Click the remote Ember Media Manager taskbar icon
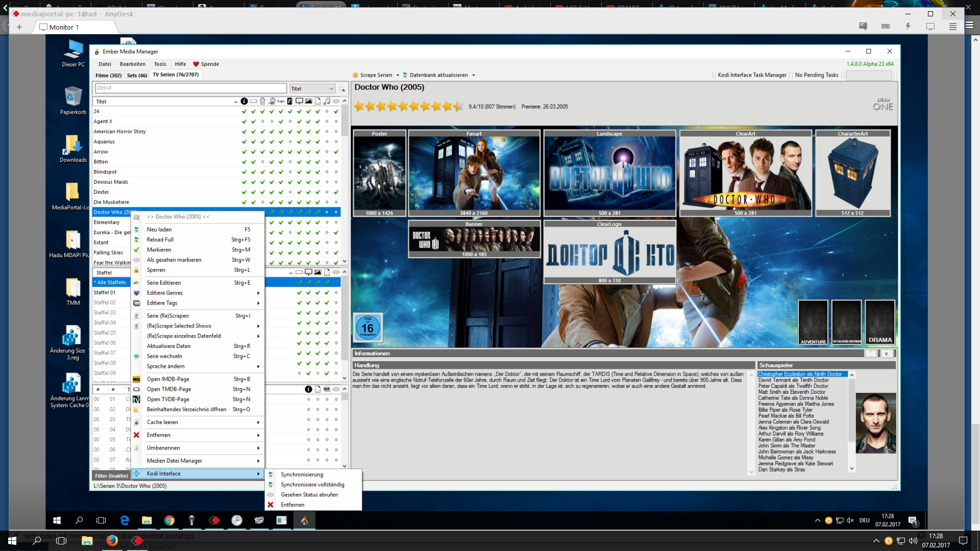The height and width of the screenshot is (551, 980). click(304, 520)
